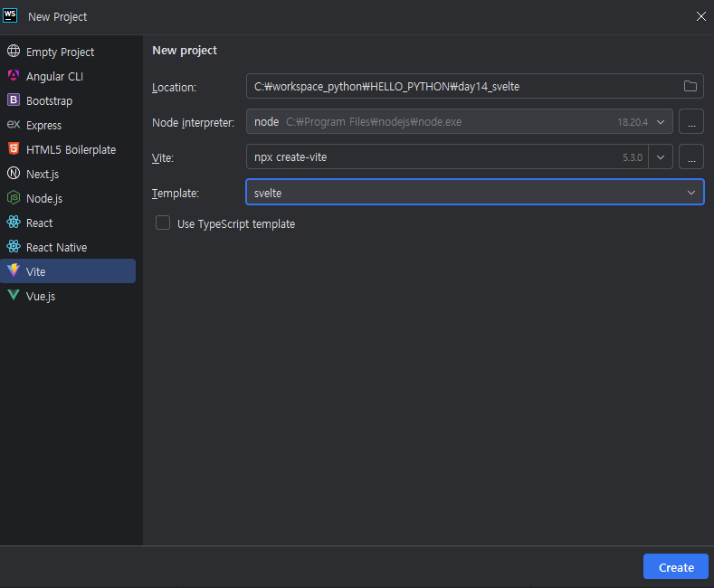The image size is (714, 588).
Task: Click the Location path input field
Action: point(475,86)
